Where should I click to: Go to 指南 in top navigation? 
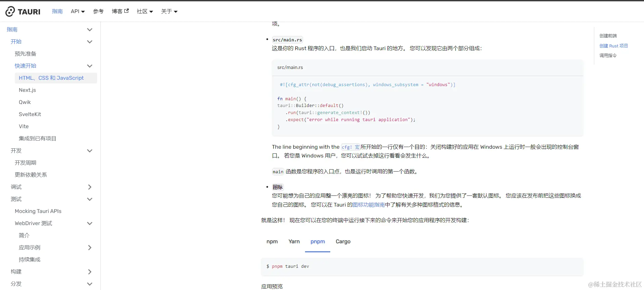pyautogui.click(x=57, y=11)
